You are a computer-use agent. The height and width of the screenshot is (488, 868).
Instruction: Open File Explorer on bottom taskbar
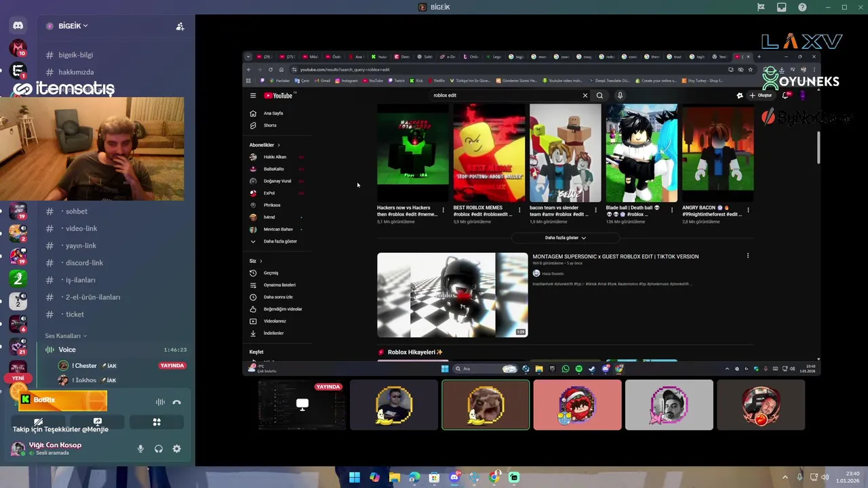(x=394, y=478)
